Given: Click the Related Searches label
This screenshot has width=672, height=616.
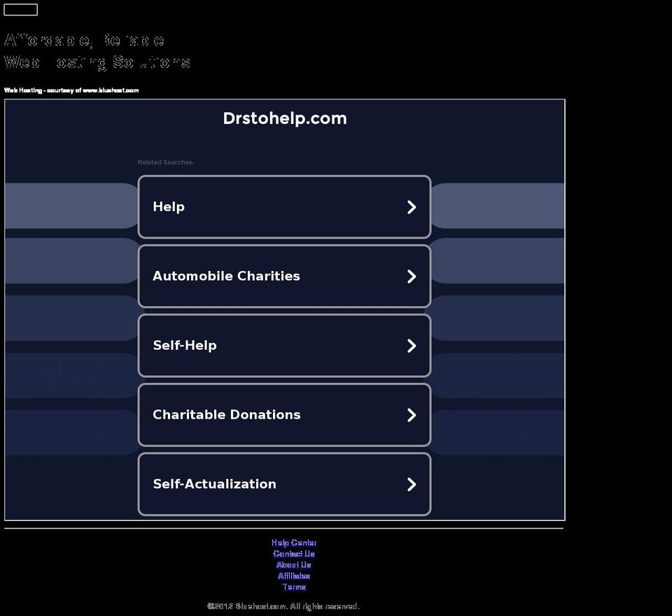Looking at the screenshot, I should pyautogui.click(x=165, y=162).
